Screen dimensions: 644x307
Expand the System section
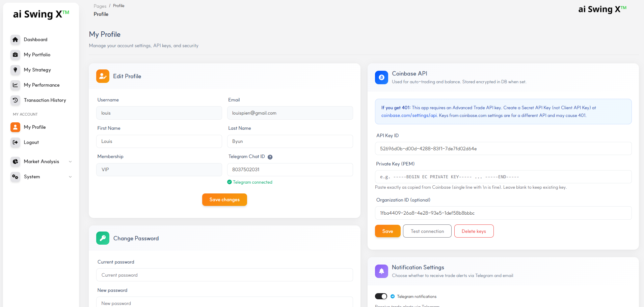[70, 177]
